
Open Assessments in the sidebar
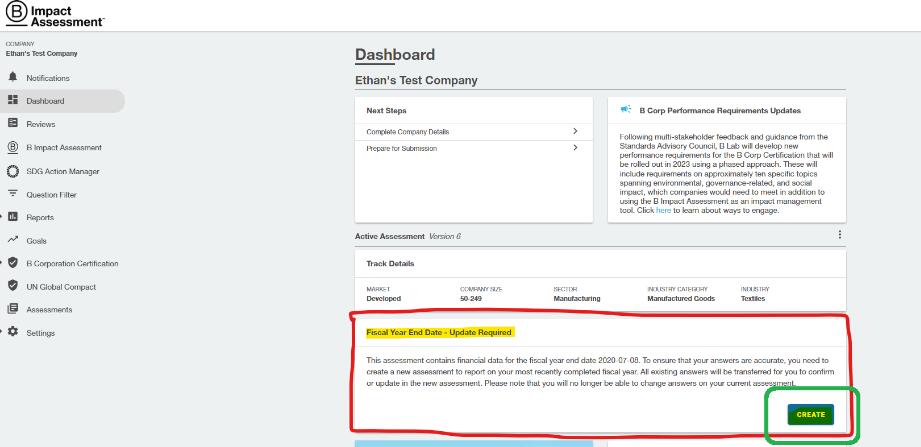pyautogui.click(x=49, y=310)
